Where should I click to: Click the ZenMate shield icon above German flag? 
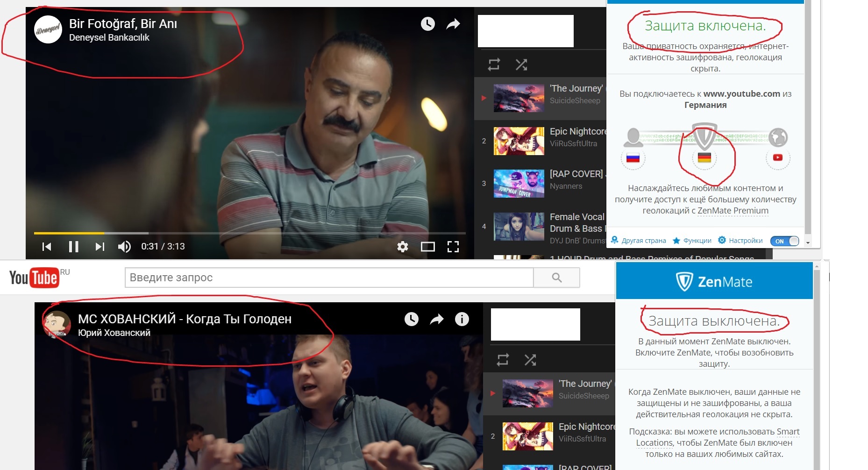coord(704,136)
